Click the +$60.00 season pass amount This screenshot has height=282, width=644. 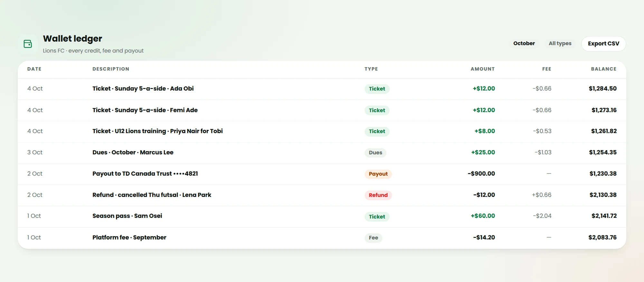[x=483, y=216]
